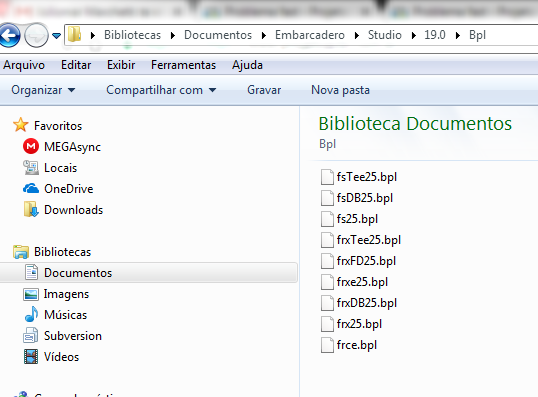Screen dimensions: 538x397
Task: Select file frxTee25.bpl
Action: click(369, 240)
